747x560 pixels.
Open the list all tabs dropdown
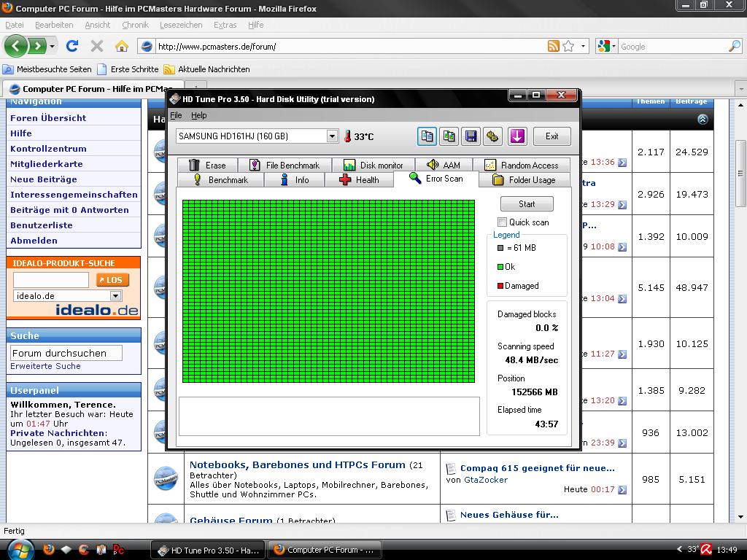741,88
